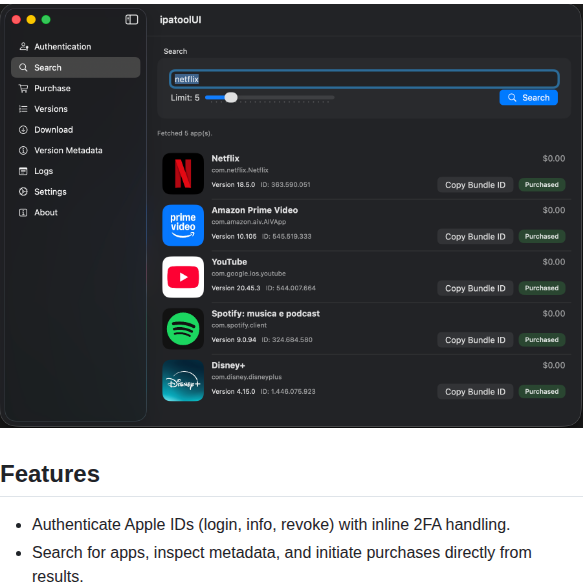Image resolution: width=583 pixels, height=583 pixels.
Task: Click the Limit: 5 label
Action: tap(185, 98)
